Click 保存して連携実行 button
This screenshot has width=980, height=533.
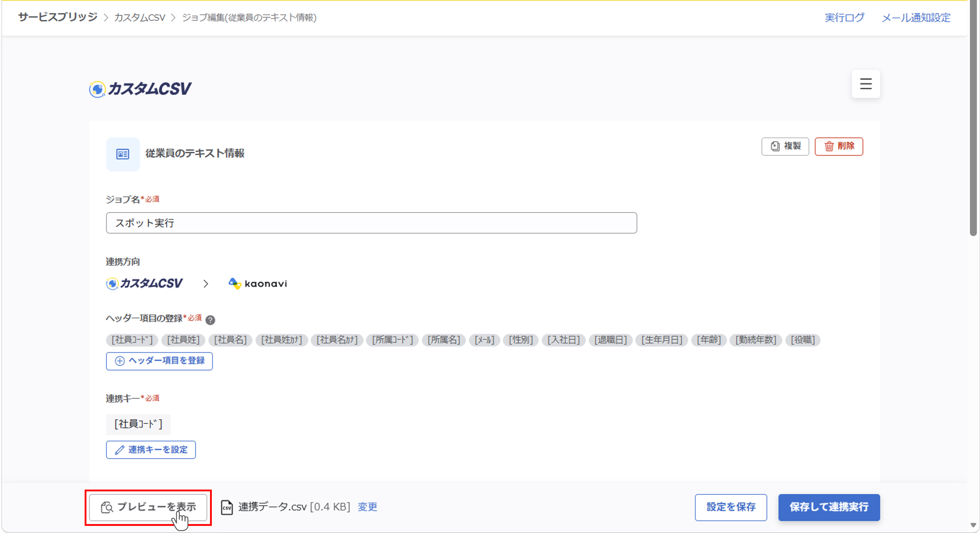829,507
